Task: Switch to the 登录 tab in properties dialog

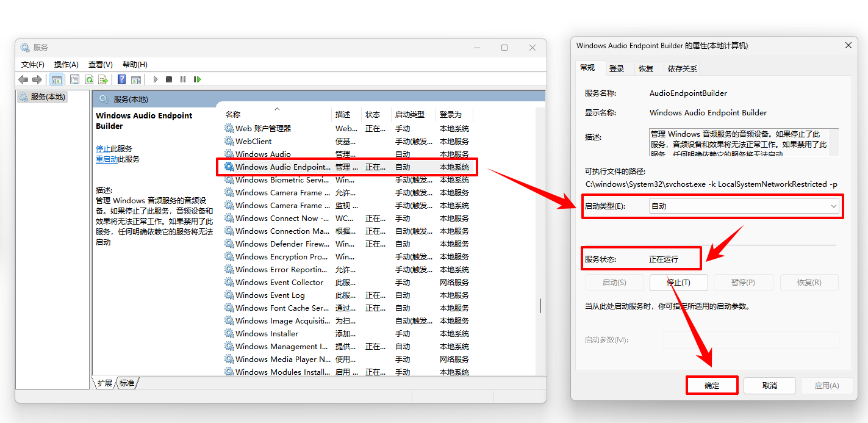Action: click(x=617, y=69)
